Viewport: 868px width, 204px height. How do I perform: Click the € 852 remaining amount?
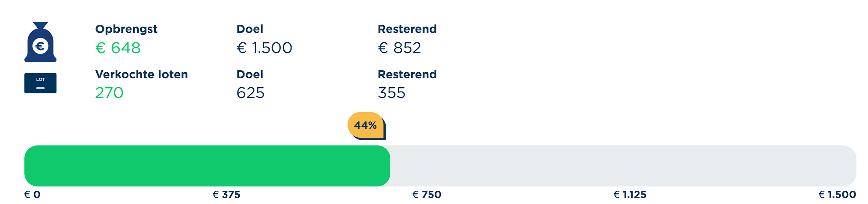point(399,48)
